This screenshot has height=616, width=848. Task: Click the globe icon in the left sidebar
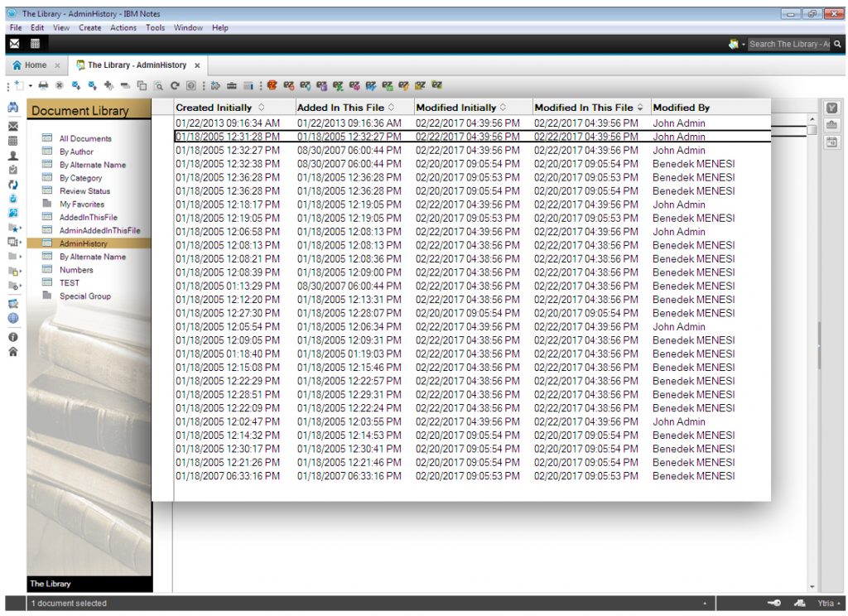12,318
